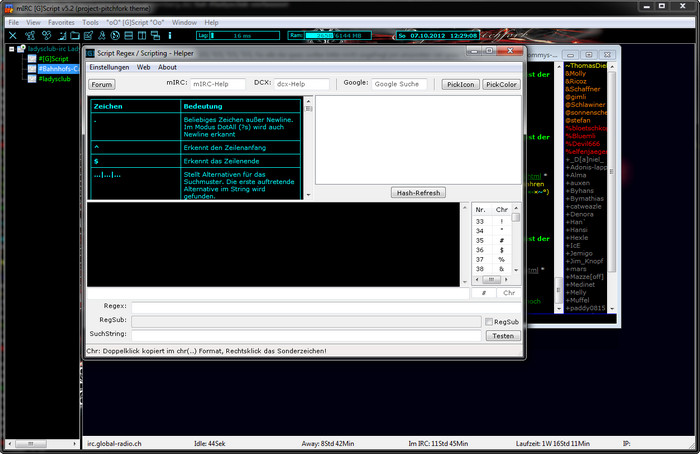700x454 pixels.
Task: Left arrow of Nr/Chr horizontal scrollbar
Action: 477,279
